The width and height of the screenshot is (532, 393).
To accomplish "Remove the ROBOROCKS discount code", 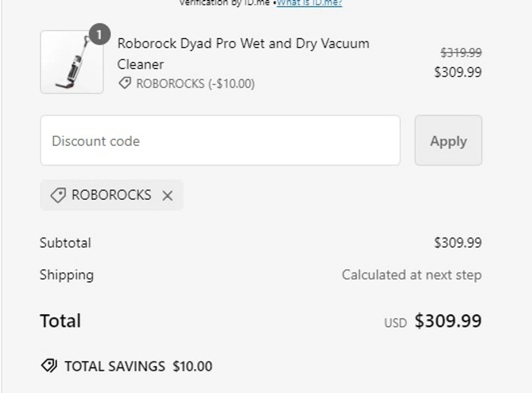I will click(x=167, y=195).
